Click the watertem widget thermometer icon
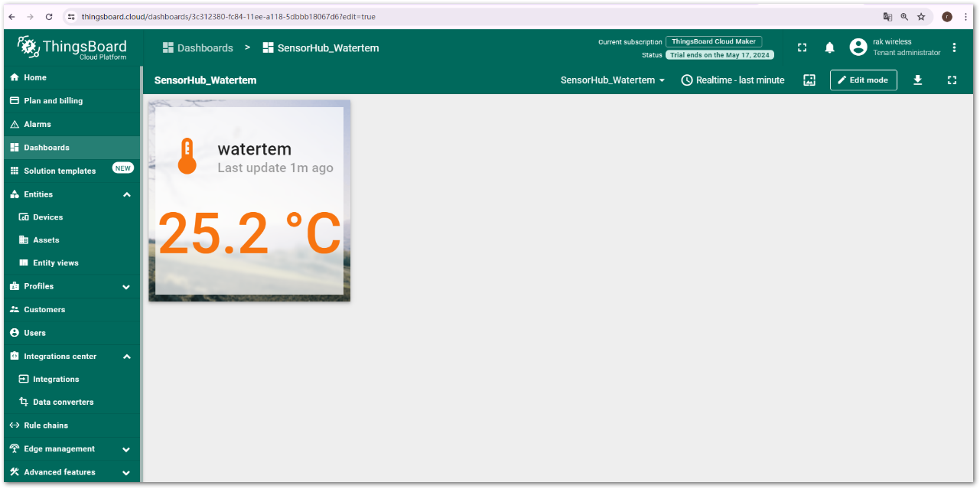This screenshot has height=489, width=980. 187,156
